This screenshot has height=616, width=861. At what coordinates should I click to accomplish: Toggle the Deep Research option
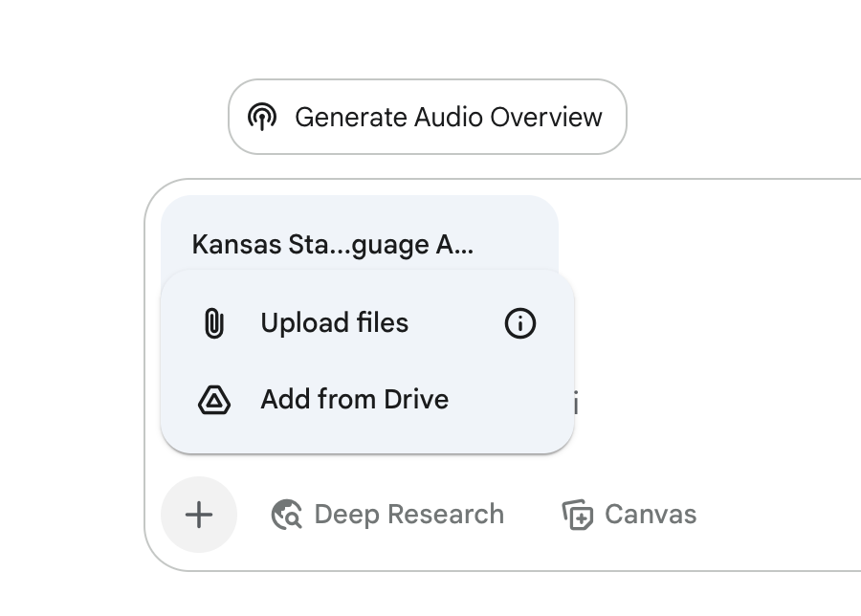click(x=387, y=515)
